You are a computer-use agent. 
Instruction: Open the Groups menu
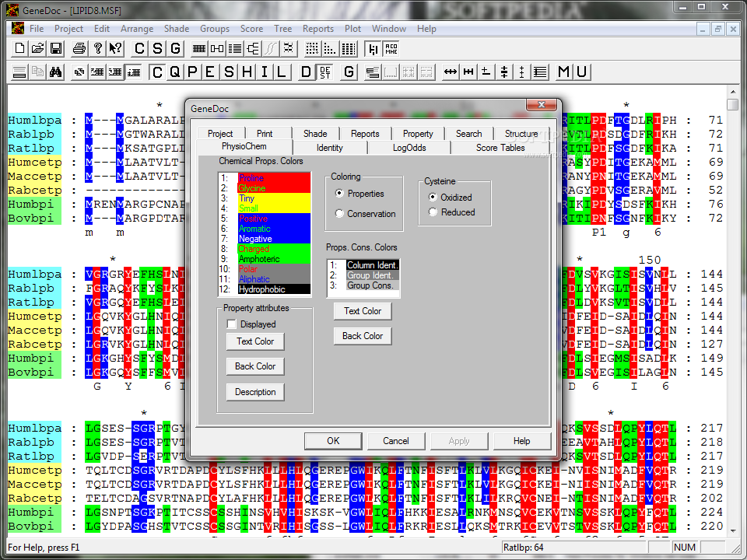[215, 29]
